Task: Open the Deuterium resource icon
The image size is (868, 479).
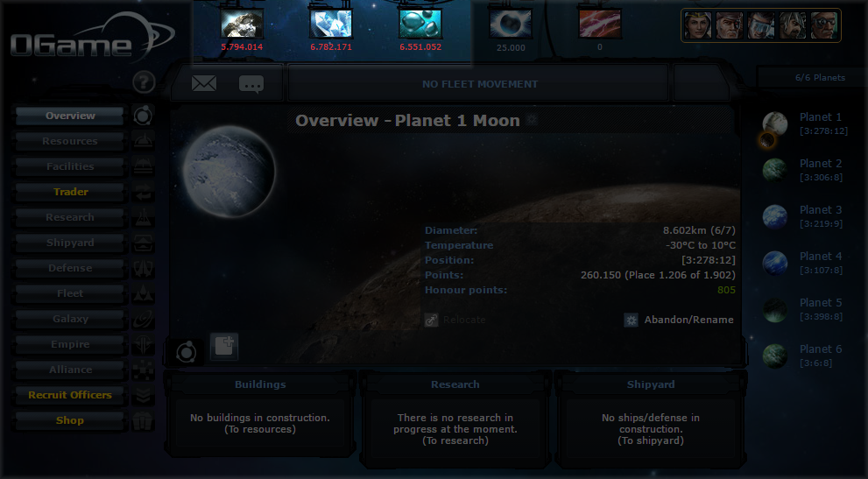Action: click(420, 25)
